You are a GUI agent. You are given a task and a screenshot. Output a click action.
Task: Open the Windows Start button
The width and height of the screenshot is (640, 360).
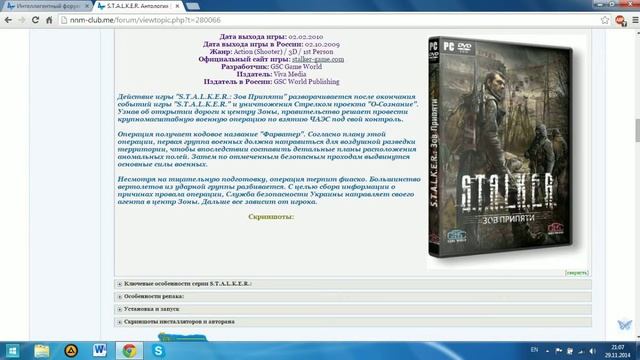[12, 351]
